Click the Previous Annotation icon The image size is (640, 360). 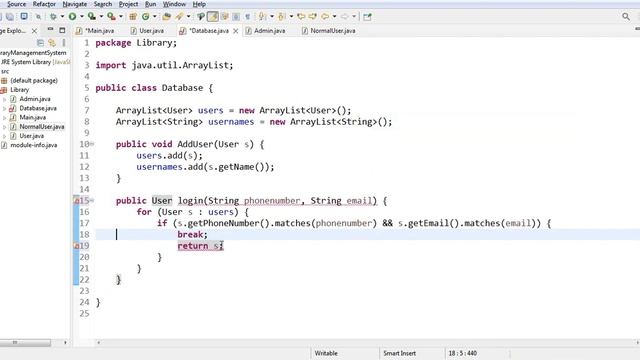click(x=281, y=17)
